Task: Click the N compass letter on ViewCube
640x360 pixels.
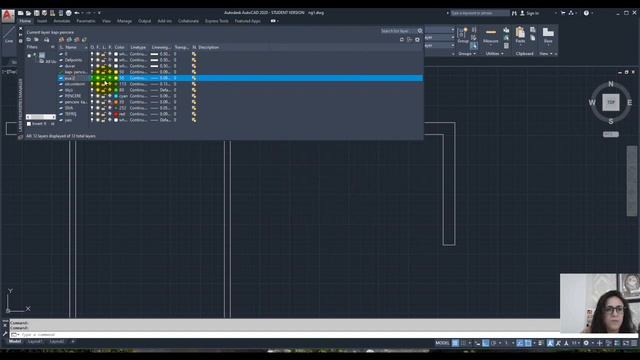Action: pyautogui.click(x=611, y=84)
